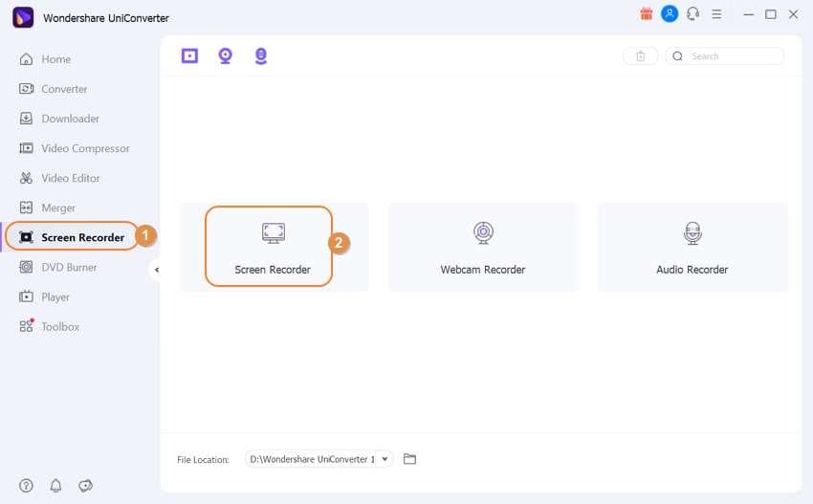Launch the Audio Recorder card

[692, 247]
